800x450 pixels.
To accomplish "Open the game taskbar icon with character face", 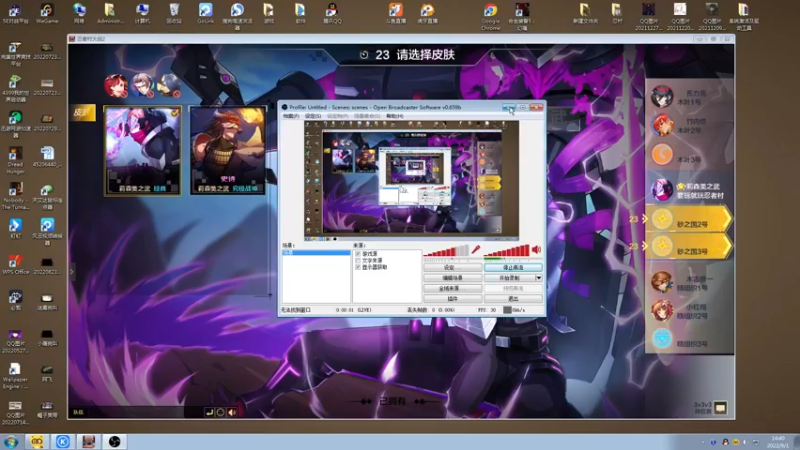I will tap(89, 441).
